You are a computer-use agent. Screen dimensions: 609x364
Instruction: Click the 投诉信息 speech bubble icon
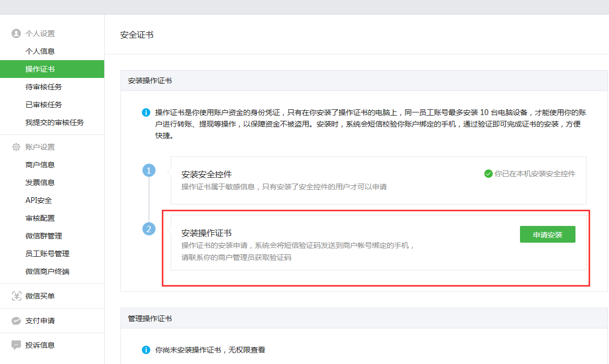[16, 345]
